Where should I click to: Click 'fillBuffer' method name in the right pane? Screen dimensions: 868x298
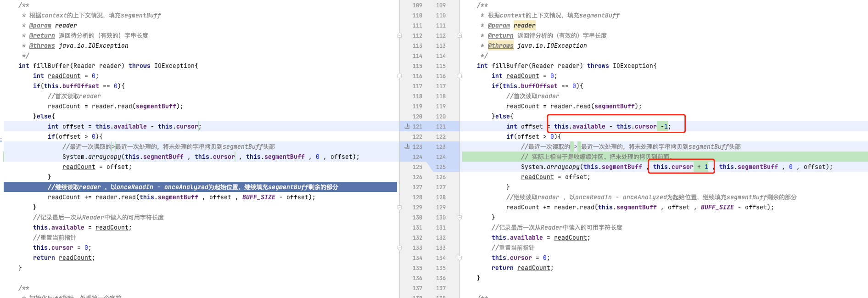click(510, 66)
